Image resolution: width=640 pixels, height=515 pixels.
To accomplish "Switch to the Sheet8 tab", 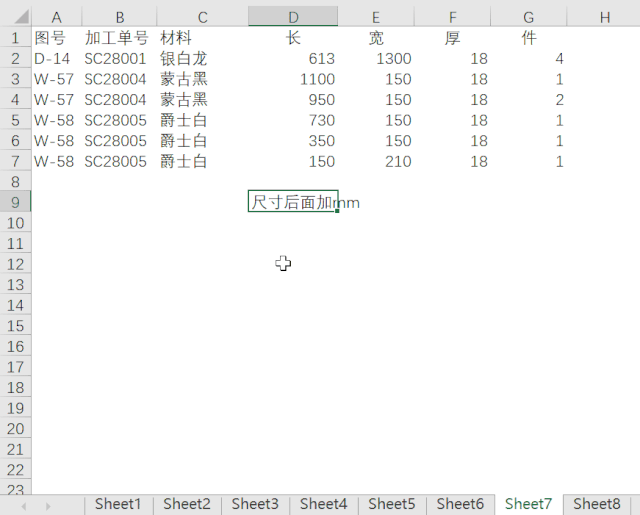I will point(597,504).
